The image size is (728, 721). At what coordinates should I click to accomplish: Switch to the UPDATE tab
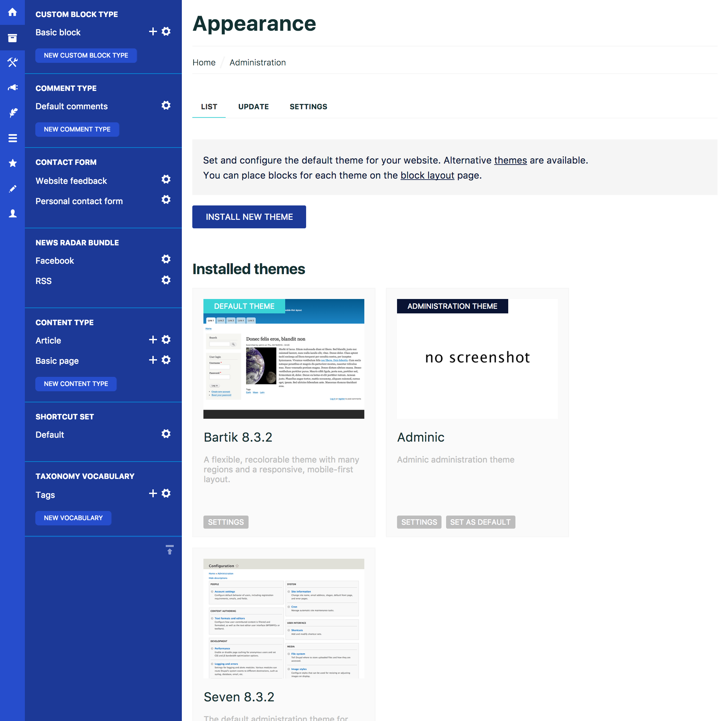tap(253, 107)
